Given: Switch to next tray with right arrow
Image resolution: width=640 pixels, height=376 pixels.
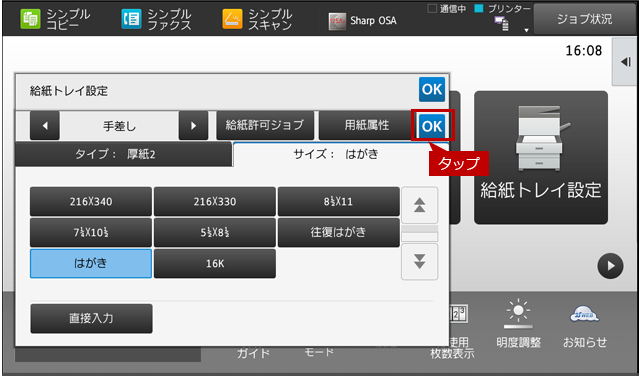Looking at the screenshot, I should (193, 125).
